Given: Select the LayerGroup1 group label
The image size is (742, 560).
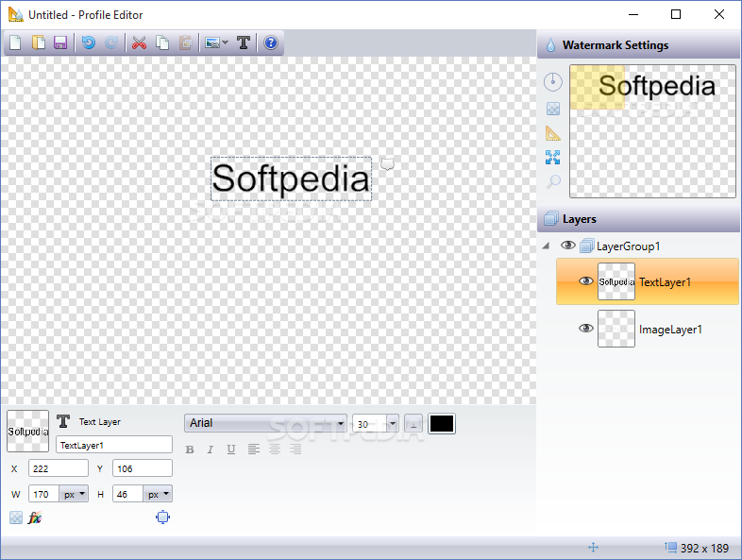Looking at the screenshot, I should (628, 246).
